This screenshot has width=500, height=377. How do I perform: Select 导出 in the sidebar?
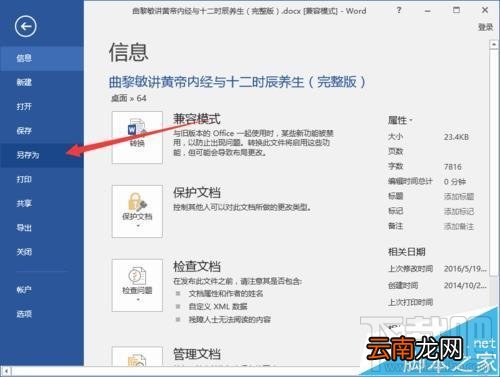coord(42,228)
